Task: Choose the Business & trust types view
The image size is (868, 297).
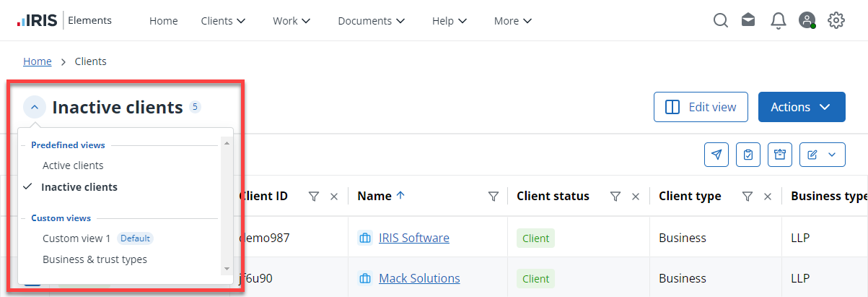Action: (95, 259)
